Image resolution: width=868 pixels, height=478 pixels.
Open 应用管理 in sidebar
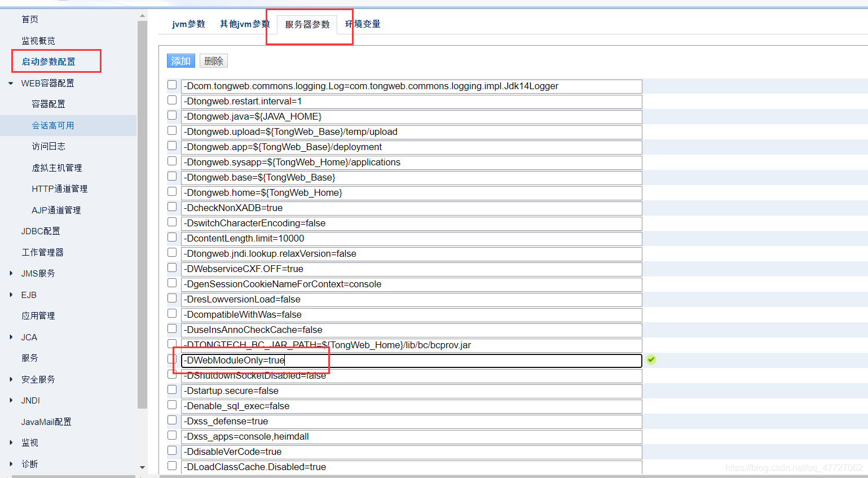click(38, 315)
